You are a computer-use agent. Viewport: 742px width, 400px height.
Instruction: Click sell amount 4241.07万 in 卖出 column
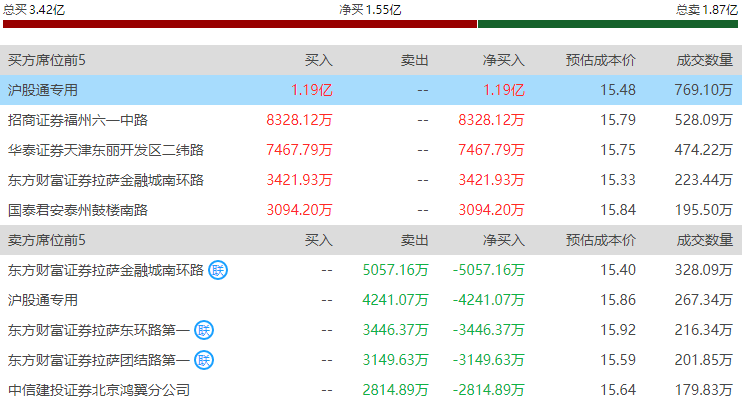click(396, 300)
